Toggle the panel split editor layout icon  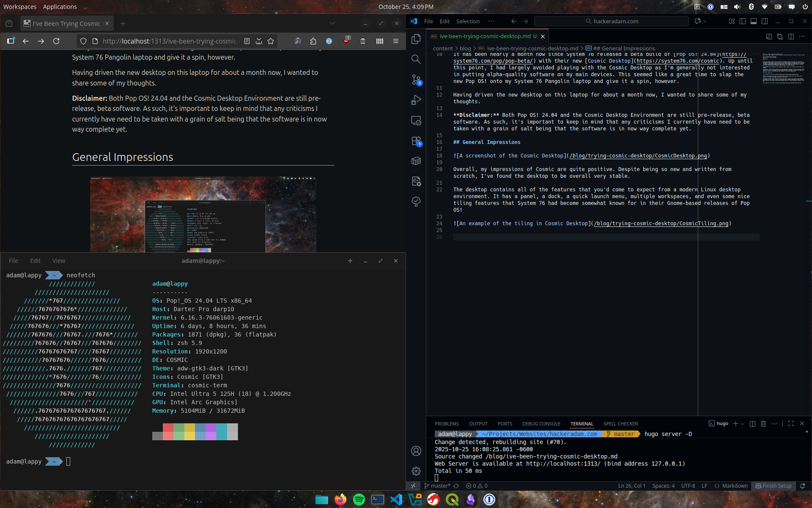752,424
